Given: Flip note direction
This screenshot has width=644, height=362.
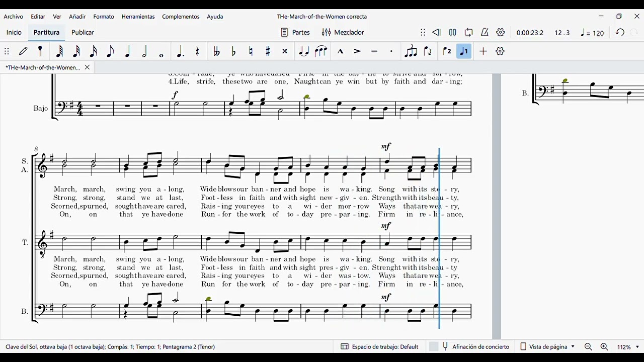Looking at the screenshot, I should click(x=428, y=51).
